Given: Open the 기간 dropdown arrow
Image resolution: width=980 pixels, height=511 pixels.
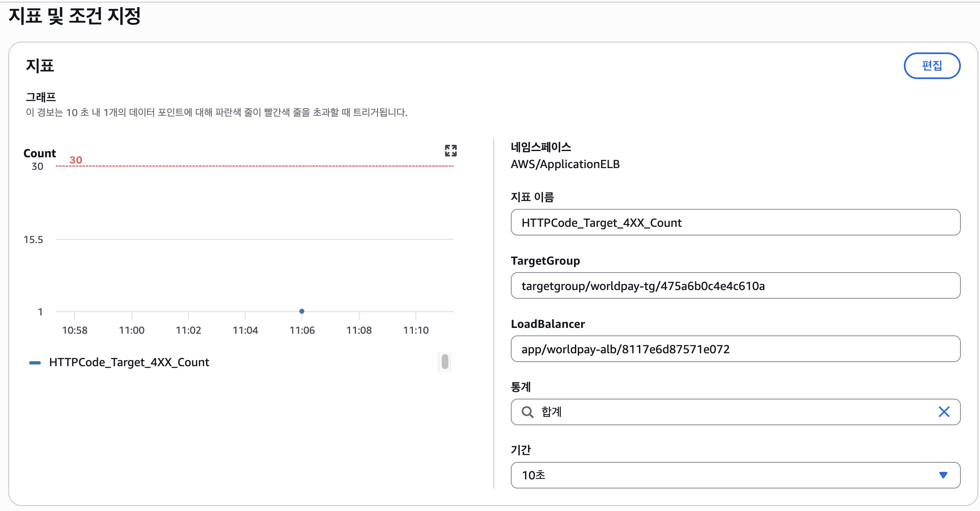Looking at the screenshot, I should [943, 475].
